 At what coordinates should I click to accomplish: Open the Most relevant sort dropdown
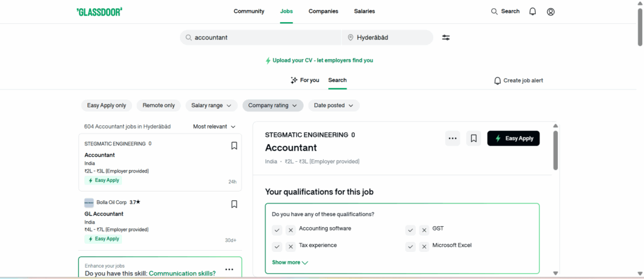[x=214, y=127]
